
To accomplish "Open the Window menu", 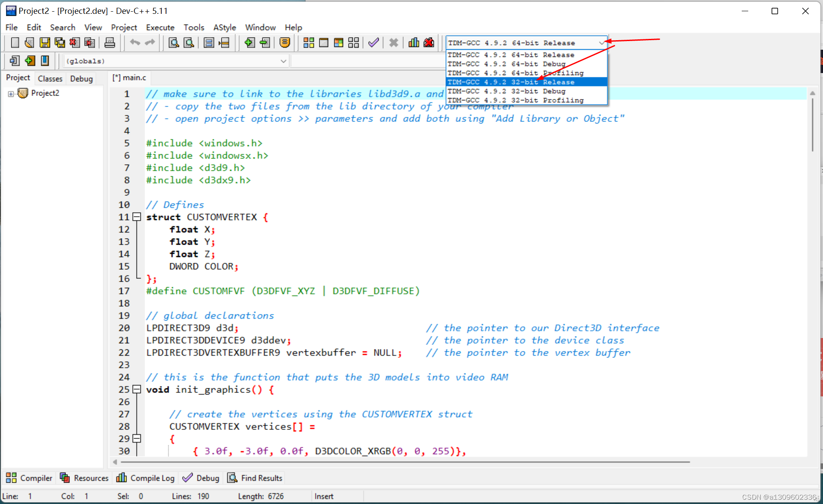I will pos(260,27).
